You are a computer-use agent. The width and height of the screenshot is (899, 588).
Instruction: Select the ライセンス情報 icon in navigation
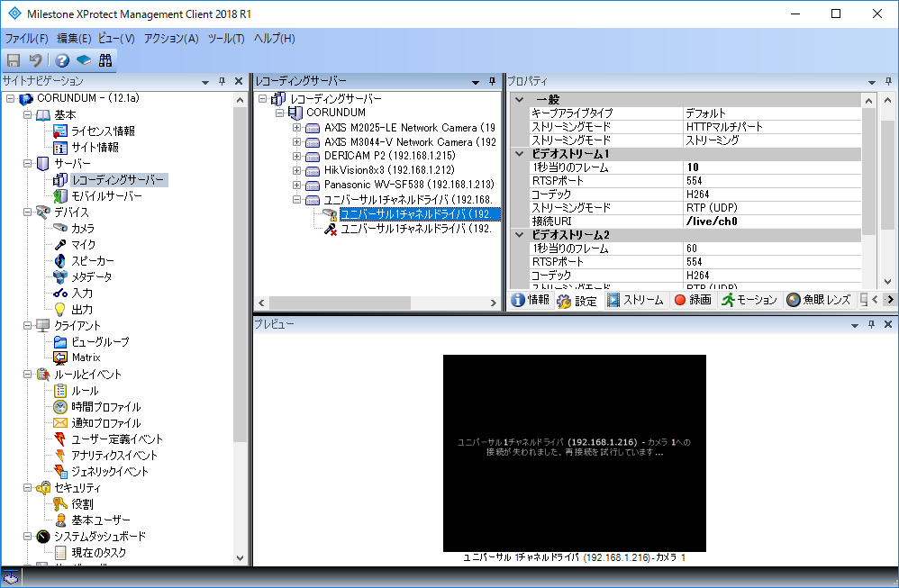60,131
